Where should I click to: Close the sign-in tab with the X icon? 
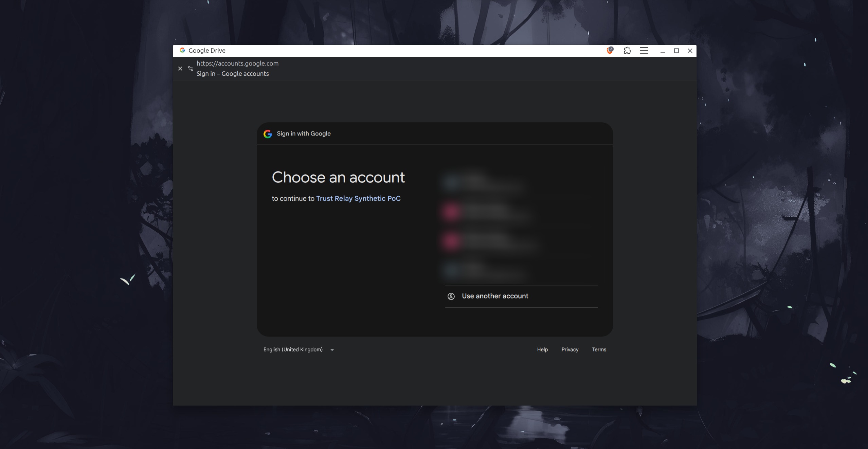(x=180, y=69)
